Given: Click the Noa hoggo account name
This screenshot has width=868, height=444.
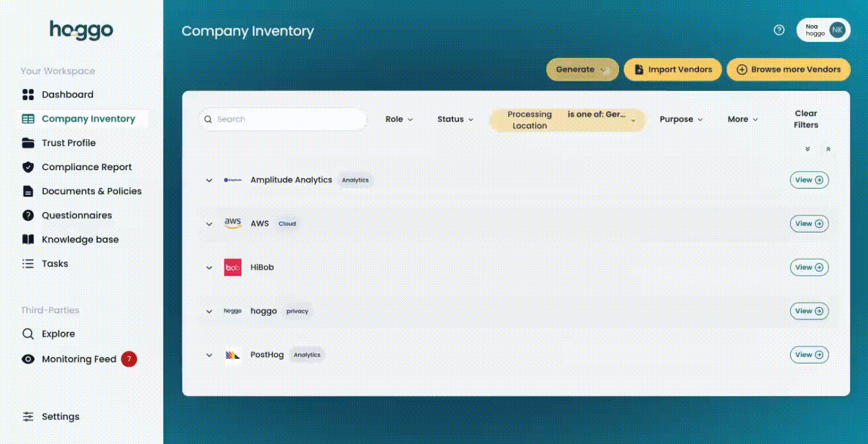Looking at the screenshot, I should (814, 30).
